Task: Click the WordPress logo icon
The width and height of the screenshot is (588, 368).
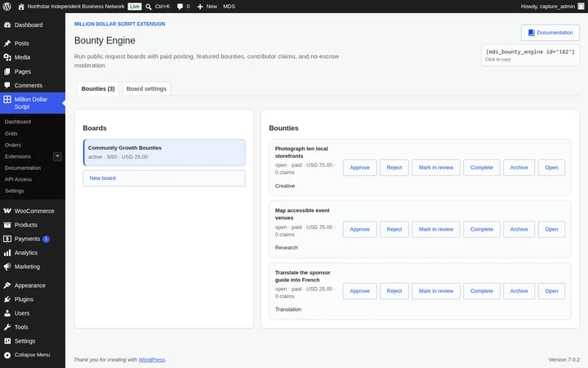Action: (x=7, y=7)
